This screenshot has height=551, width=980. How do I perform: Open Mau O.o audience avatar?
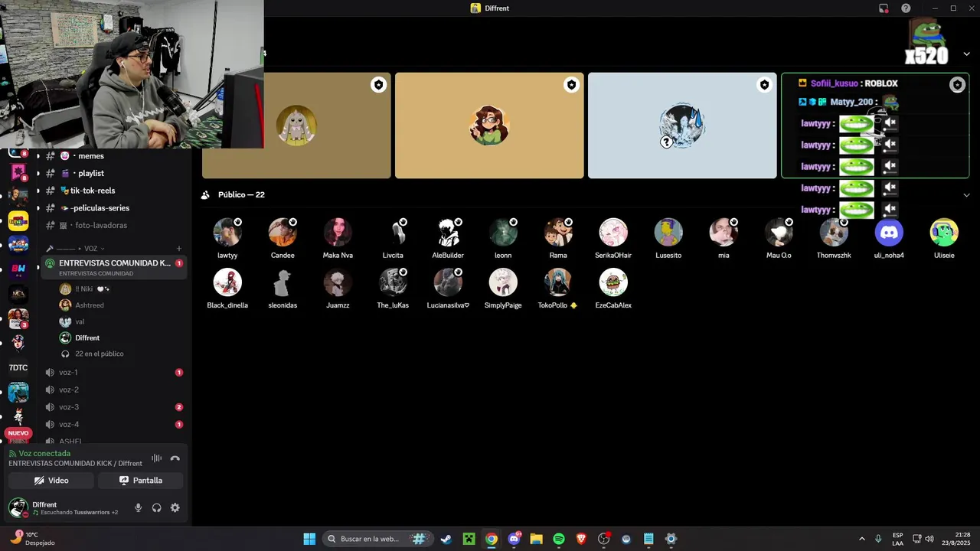(x=779, y=232)
